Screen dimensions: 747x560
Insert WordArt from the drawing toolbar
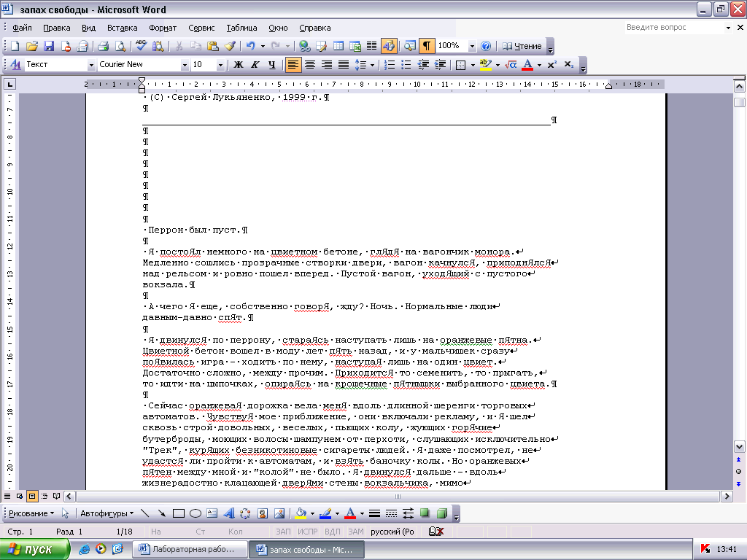pos(229,513)
